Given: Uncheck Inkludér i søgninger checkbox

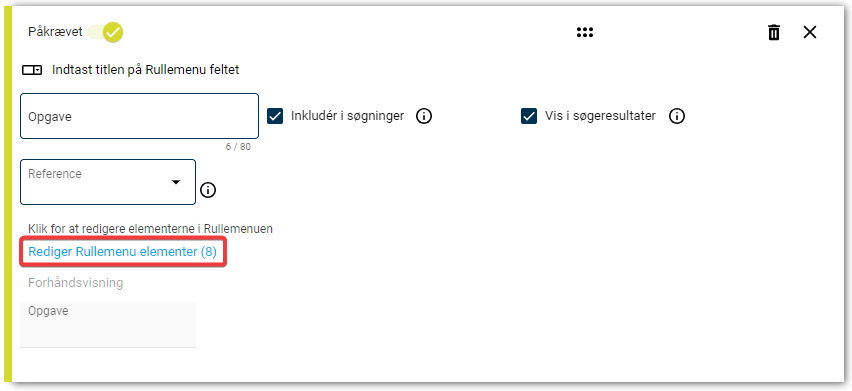Looking at the screenshot, I should pyautogui.click(x=275, y=116).
